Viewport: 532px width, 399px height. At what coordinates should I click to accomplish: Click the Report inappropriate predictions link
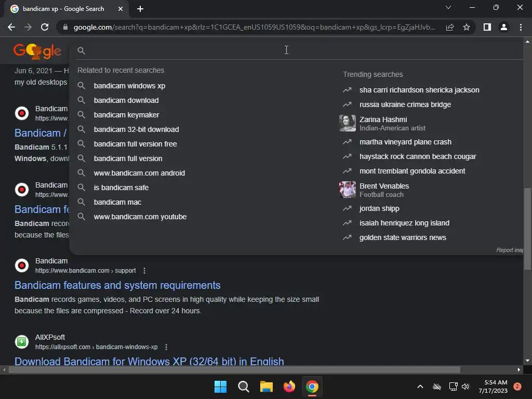pyautogui.click(x=509, y=250)
